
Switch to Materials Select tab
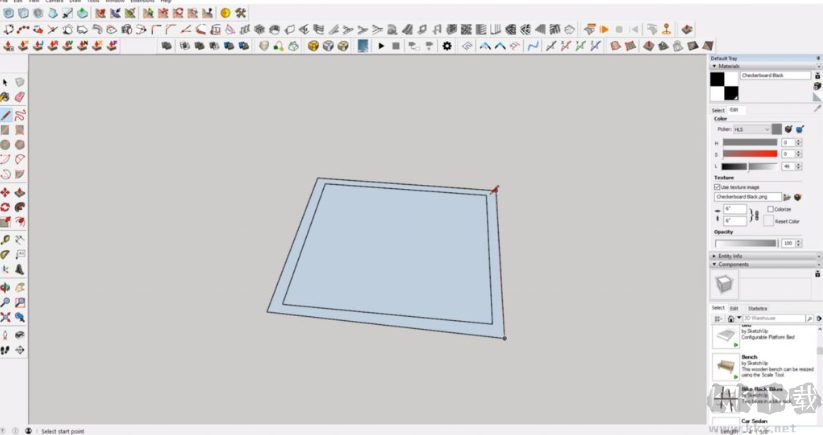tap(718, 110)
